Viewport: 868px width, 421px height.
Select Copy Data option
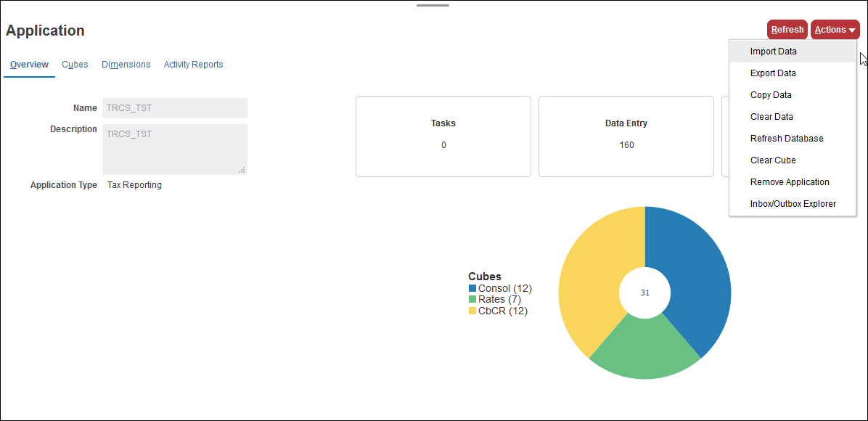(x=770, y=94)
